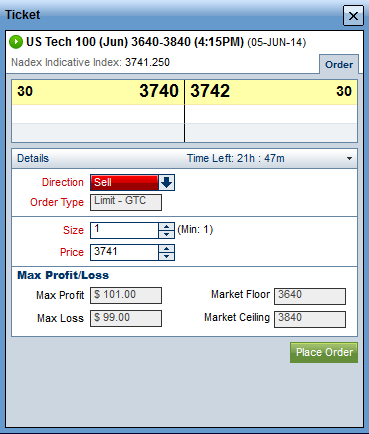Close the Ticket window with the X
This screenshot has width=369, height=434.
353,16
